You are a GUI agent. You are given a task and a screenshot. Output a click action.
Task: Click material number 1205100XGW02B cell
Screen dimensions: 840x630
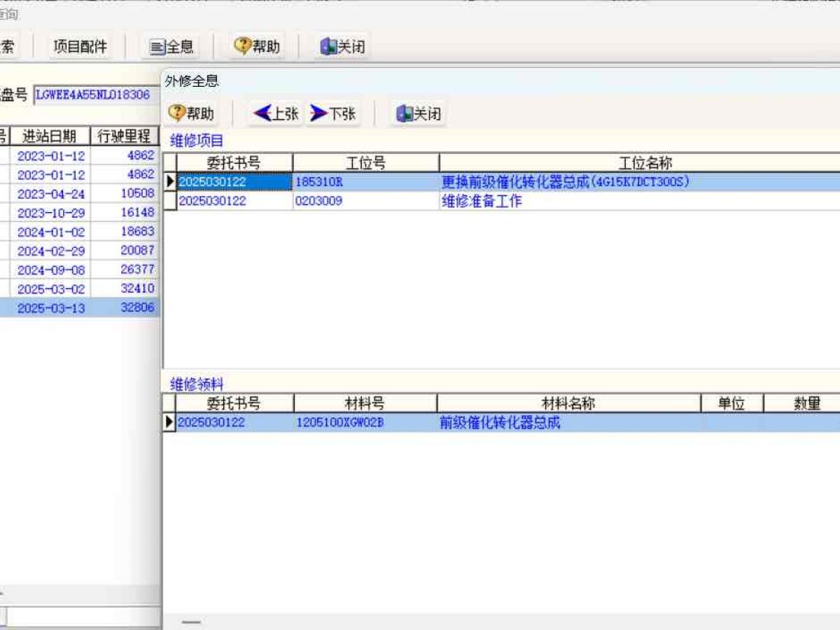(365, 423)
